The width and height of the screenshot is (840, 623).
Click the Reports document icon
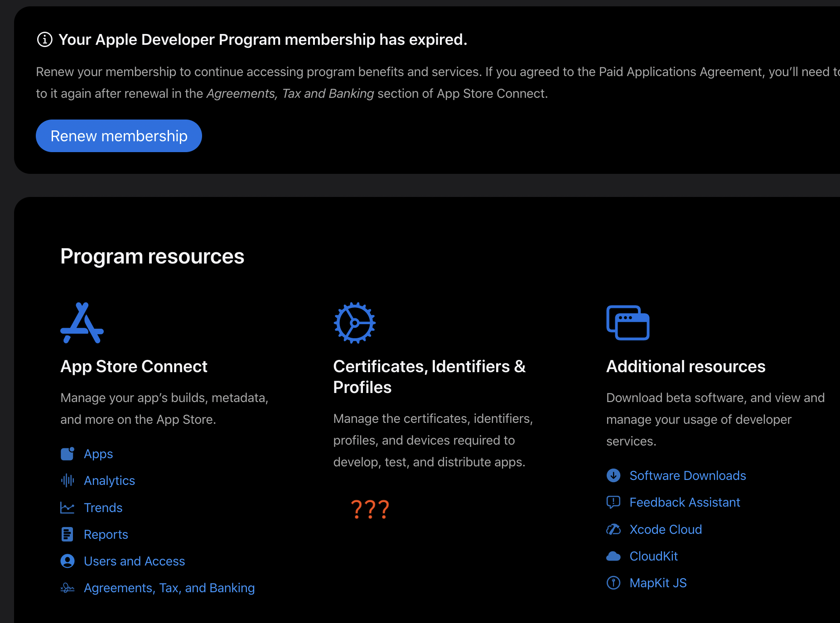click(x=68, y=534)
